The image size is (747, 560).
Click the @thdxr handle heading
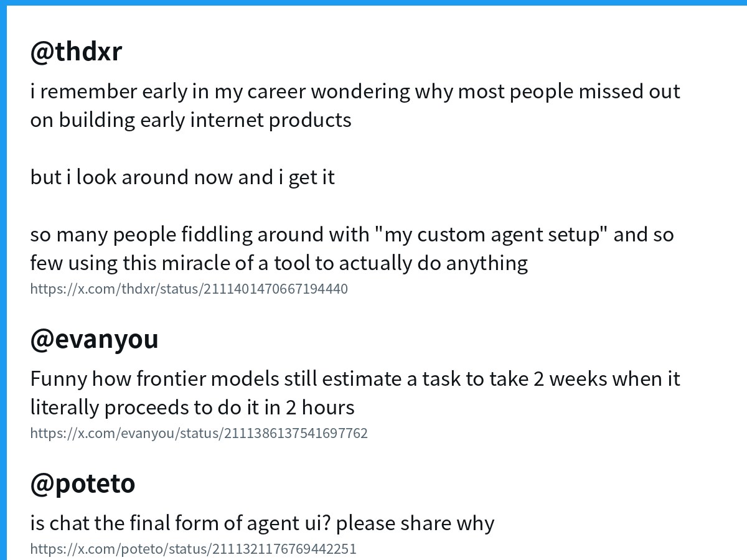coord(76,51)
